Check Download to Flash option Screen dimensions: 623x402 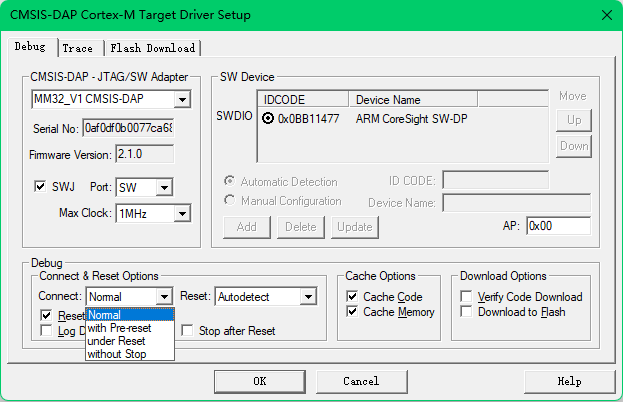point(467,312)
